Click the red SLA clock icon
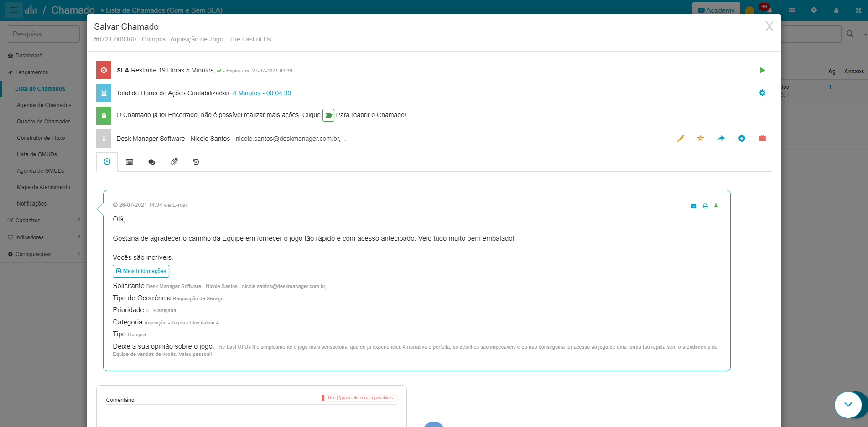 104,70
